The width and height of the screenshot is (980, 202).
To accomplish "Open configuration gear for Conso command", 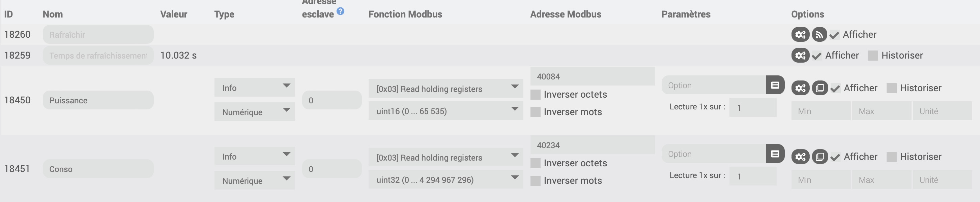I will point(800,157).
